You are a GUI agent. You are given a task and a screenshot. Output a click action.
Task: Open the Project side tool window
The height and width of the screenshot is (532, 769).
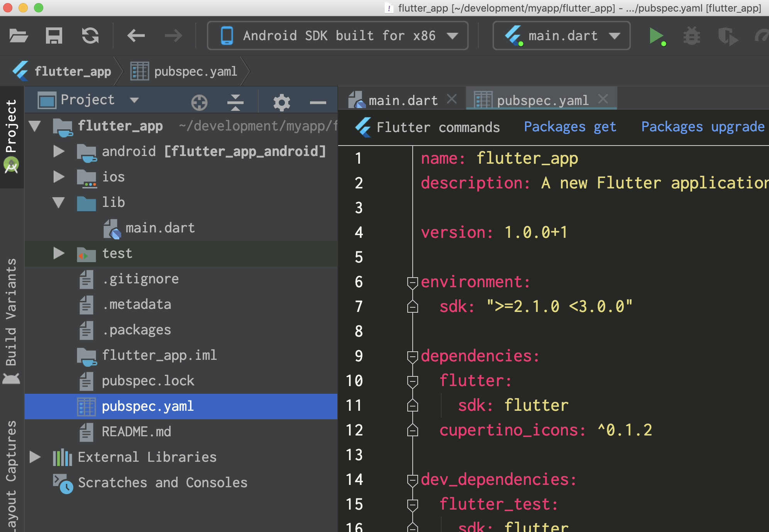(12, 137)
